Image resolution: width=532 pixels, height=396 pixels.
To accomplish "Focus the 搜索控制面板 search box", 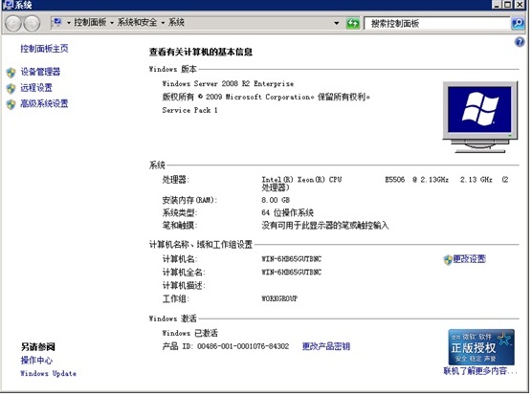I will [x=437, y=23].
